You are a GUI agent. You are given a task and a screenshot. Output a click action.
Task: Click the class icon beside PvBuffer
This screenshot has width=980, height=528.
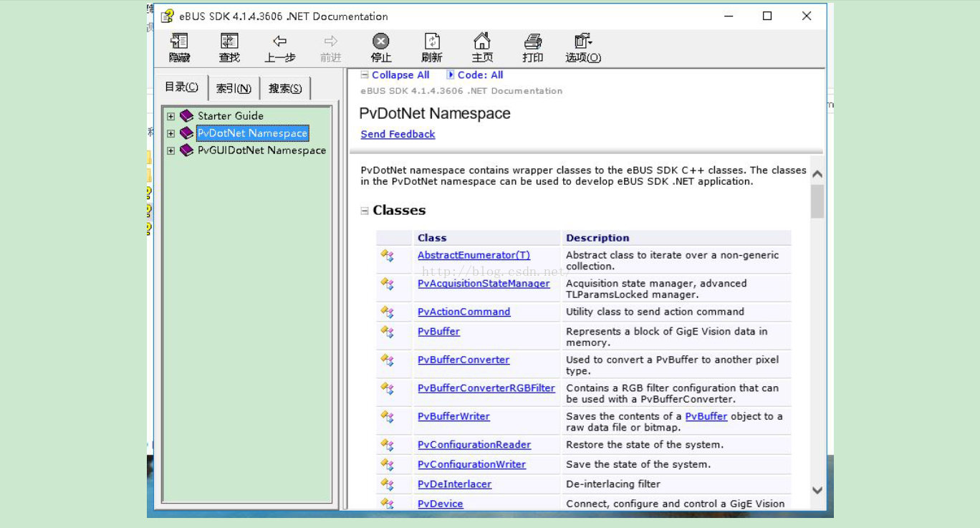(388, 332)
